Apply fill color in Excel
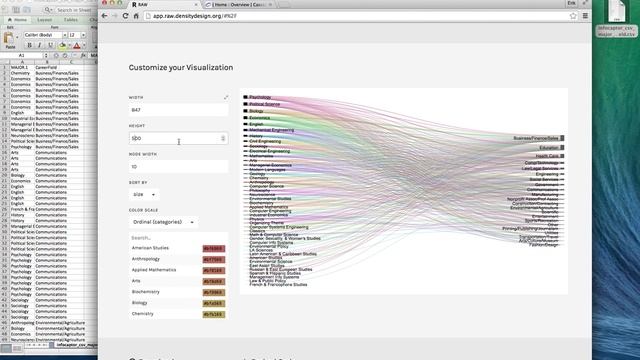 coord(62,45)
